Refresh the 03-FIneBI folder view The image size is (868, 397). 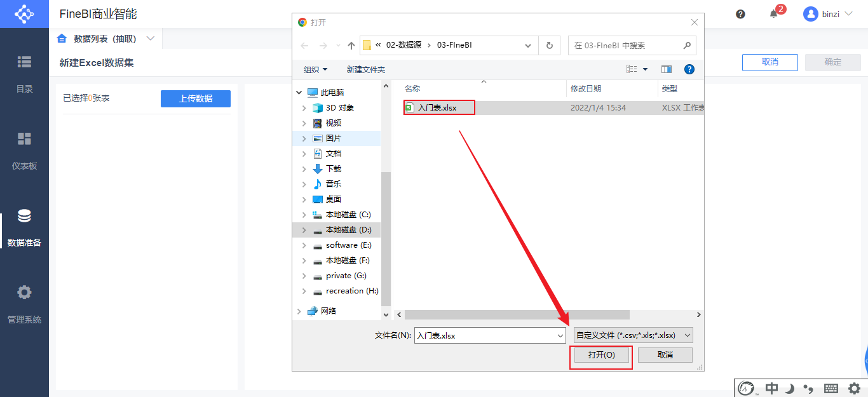click(x=549, y=46)
